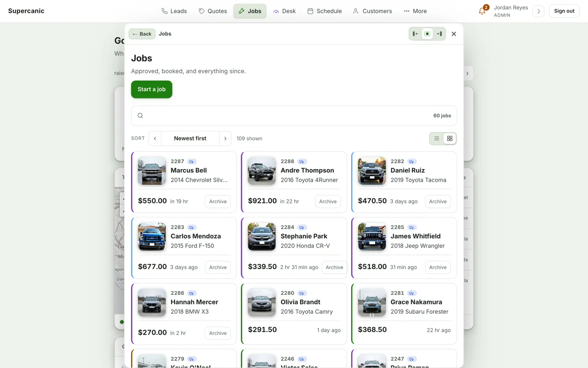
Task: Click the truck badge on job 2285
Action: click(x=412, y=228)
